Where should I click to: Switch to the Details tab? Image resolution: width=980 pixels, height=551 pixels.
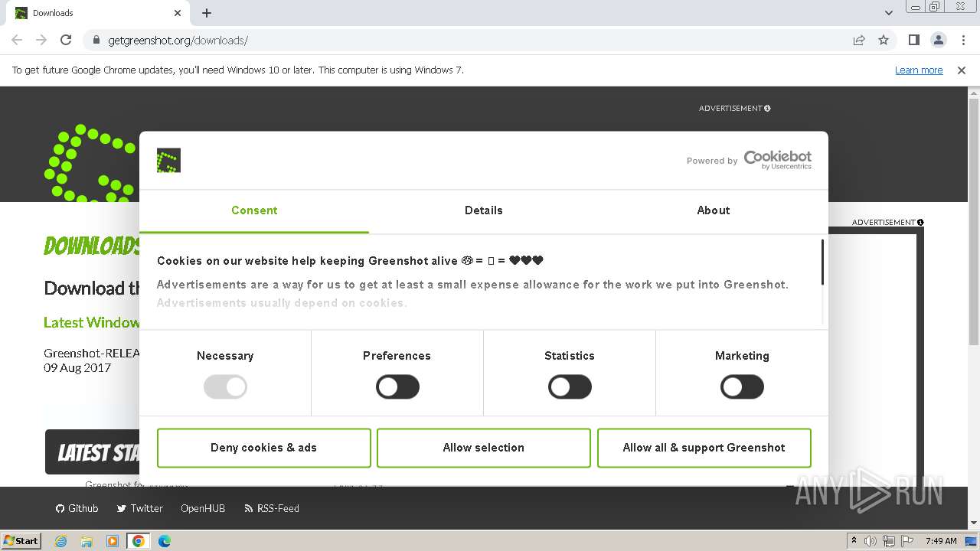click(x=483, y=210)
